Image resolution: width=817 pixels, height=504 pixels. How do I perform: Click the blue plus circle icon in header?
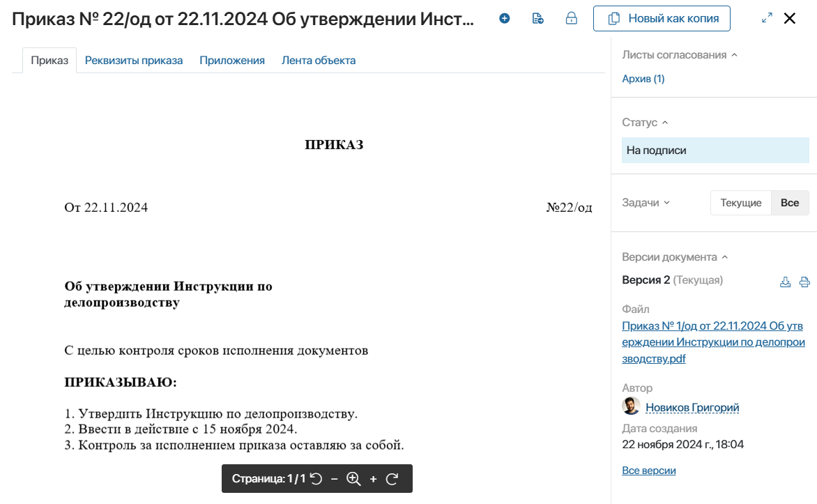[x=505, y=18]
